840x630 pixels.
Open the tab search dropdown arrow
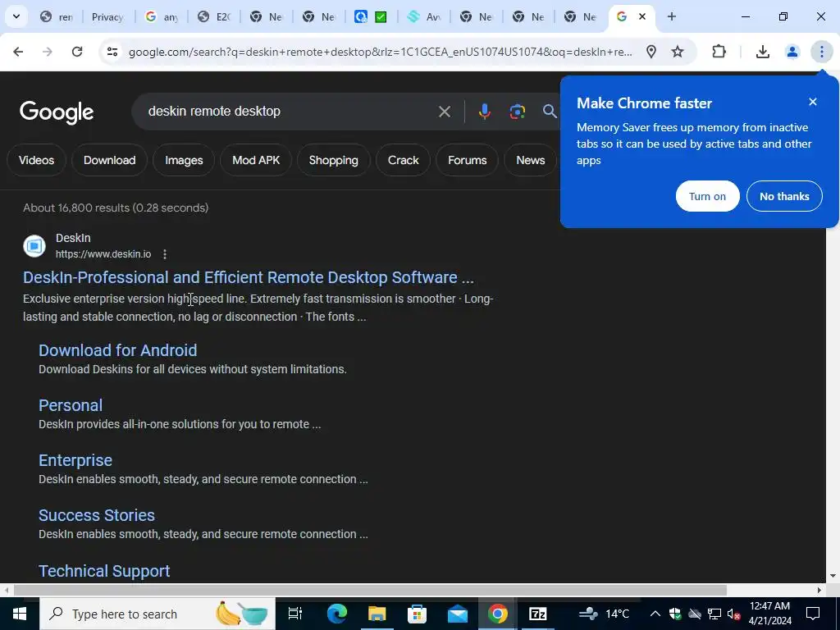click(x=16, y=16)
